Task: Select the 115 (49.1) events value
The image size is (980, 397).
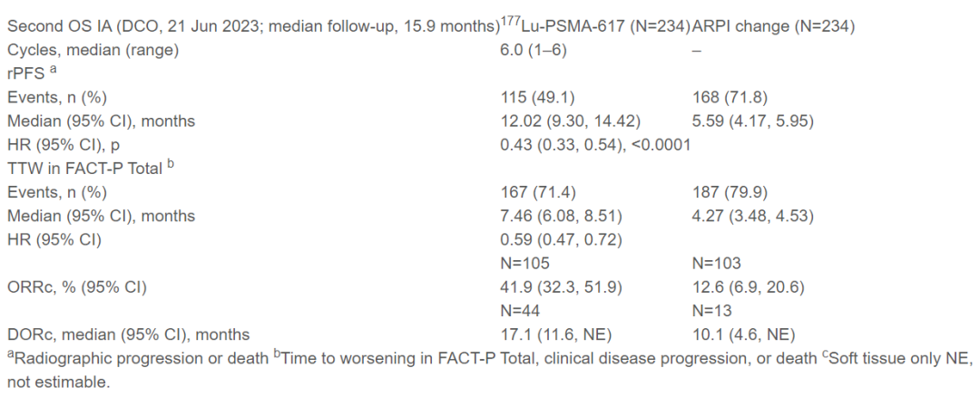Action: pyautogui.click(x=537, y=97)
